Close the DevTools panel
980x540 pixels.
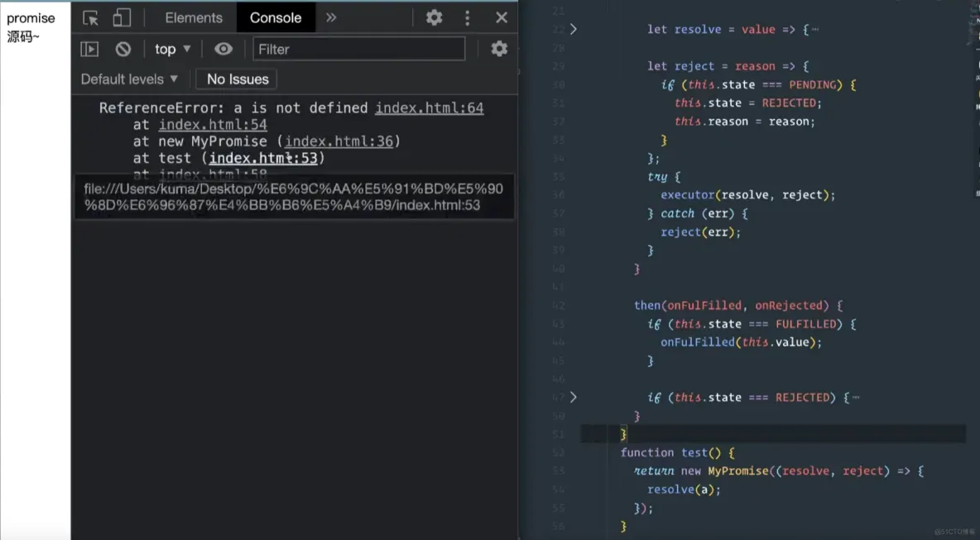pos(502,17)
